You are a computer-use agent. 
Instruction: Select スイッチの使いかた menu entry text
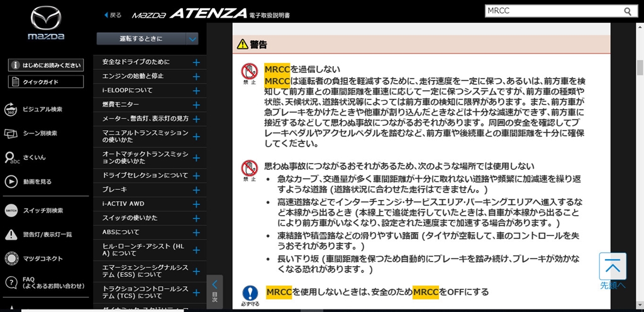[x=130, y=218]
